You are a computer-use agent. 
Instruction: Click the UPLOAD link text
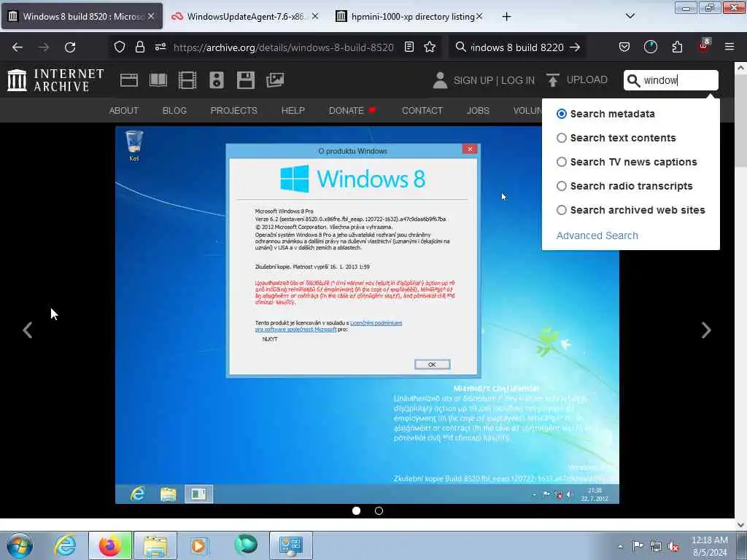pyautogui.click(x=587, y=80)
